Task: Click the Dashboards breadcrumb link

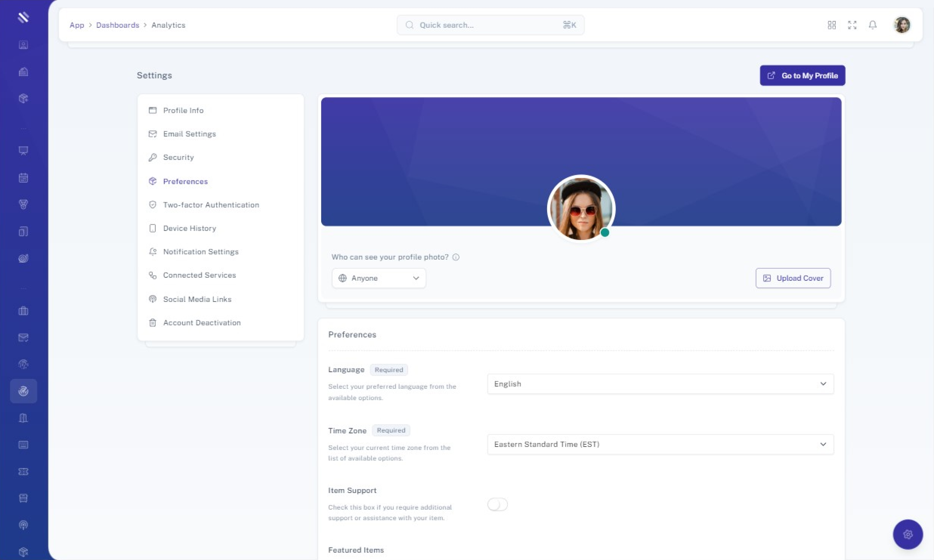Action: 117,25
